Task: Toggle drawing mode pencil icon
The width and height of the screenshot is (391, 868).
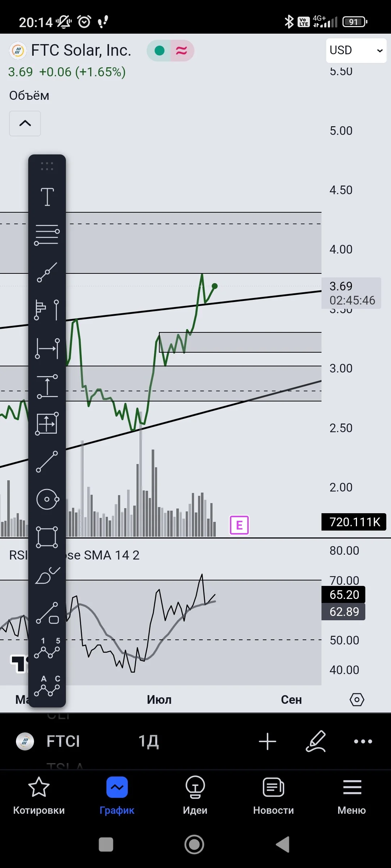Action: [x=316, y=741]
